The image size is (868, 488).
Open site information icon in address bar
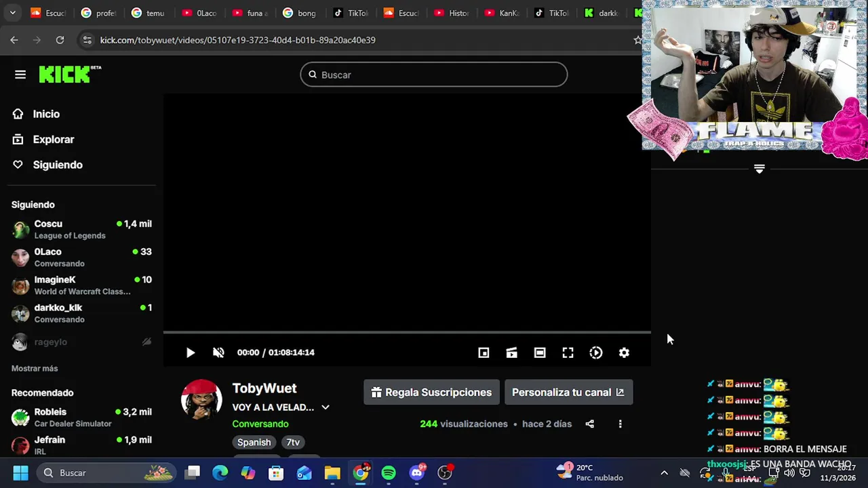(x=87, y=40)
